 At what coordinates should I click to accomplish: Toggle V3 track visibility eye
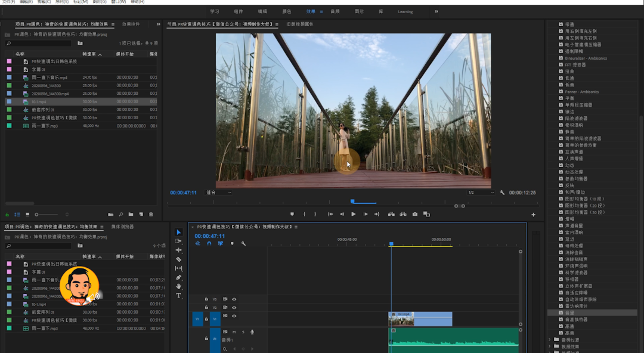tap(234, 299)
